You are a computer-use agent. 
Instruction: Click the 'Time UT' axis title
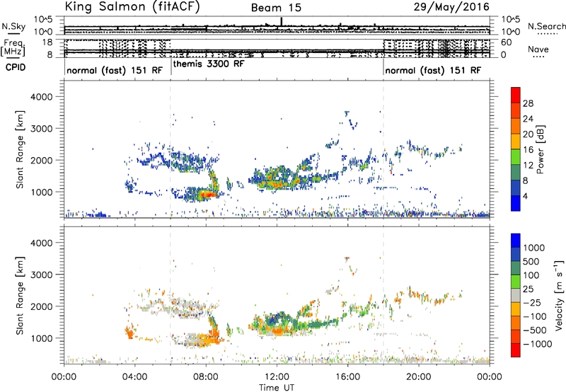[x=277, y=388]
